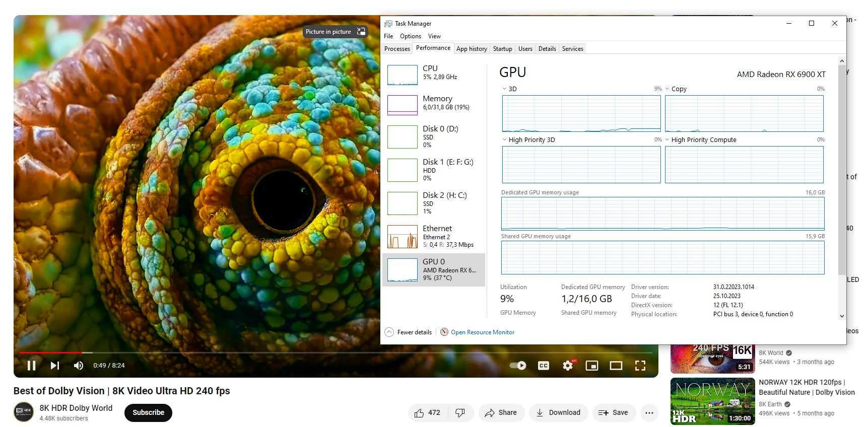
Task: Toggle the autoplay switch
Action: (x=518, y=366)
